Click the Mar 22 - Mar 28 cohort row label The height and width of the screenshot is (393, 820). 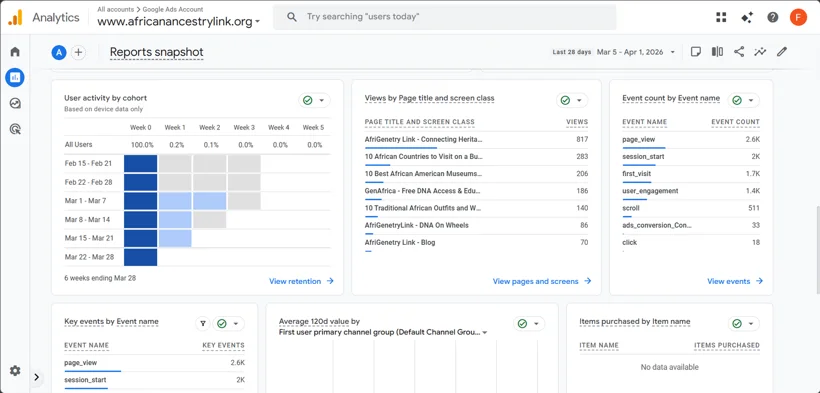coord(89,257)
